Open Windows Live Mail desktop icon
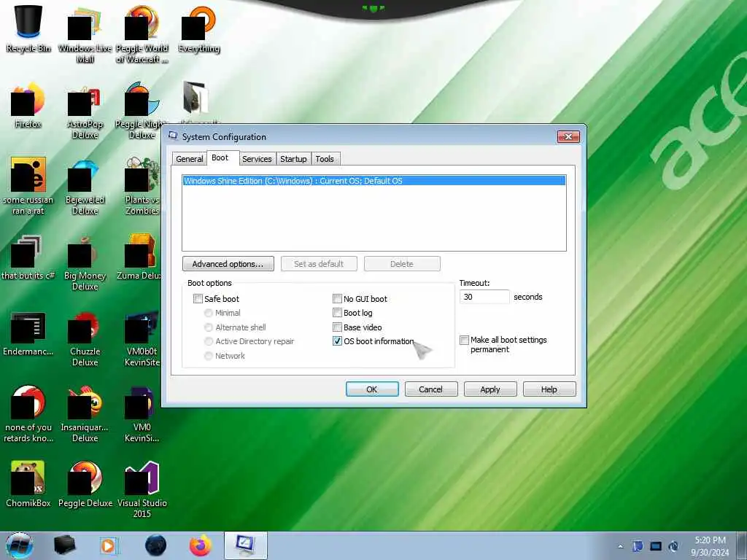The height and width of the screenshot is (560, 747). pyautogui.click(x=85, y=34)
